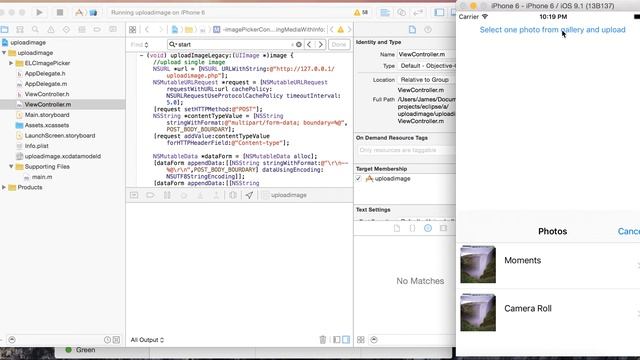
Task: Open Moments album in simulator
Action: [548, 264]
